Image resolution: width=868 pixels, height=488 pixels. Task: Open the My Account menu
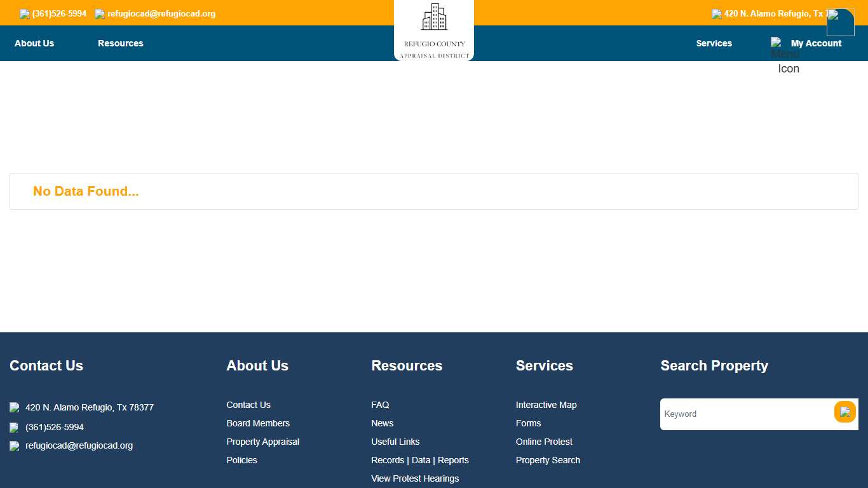(x=816, y=43)
